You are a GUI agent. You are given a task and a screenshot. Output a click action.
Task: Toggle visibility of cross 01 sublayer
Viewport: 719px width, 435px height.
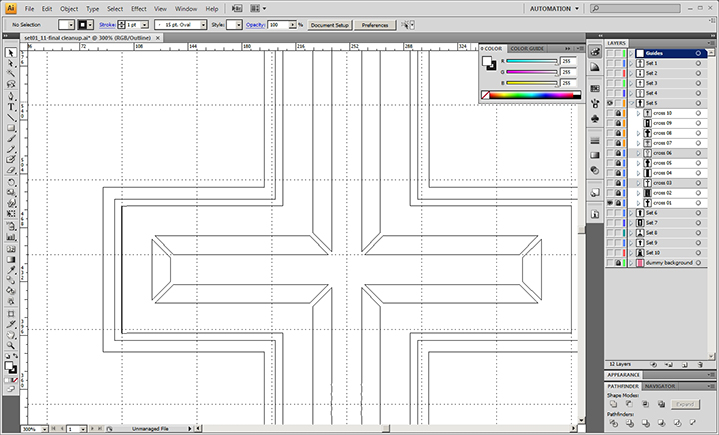point(610,203)
